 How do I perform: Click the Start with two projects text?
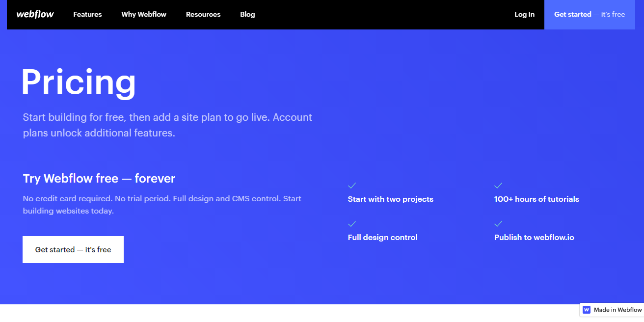(x=391, y=199)
